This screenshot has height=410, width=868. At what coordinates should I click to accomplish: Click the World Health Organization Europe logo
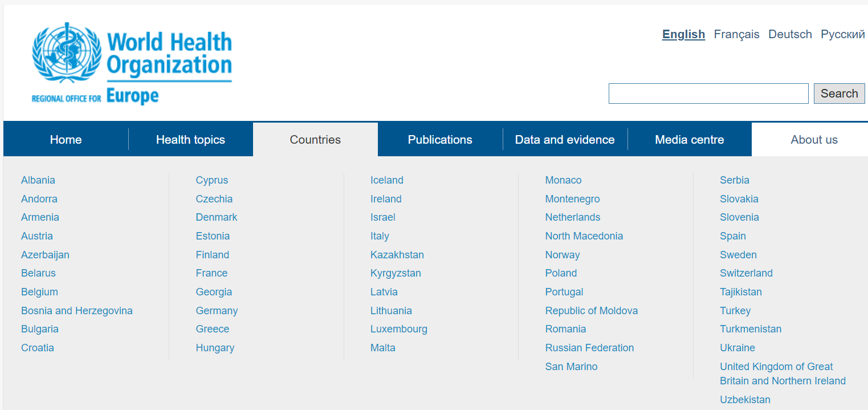click(x=132, y=64)
